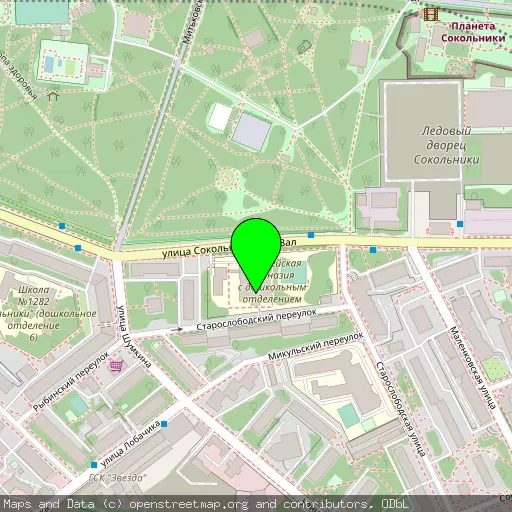Click the shelter icon near Тропа здоровья

tap(53, 95)
